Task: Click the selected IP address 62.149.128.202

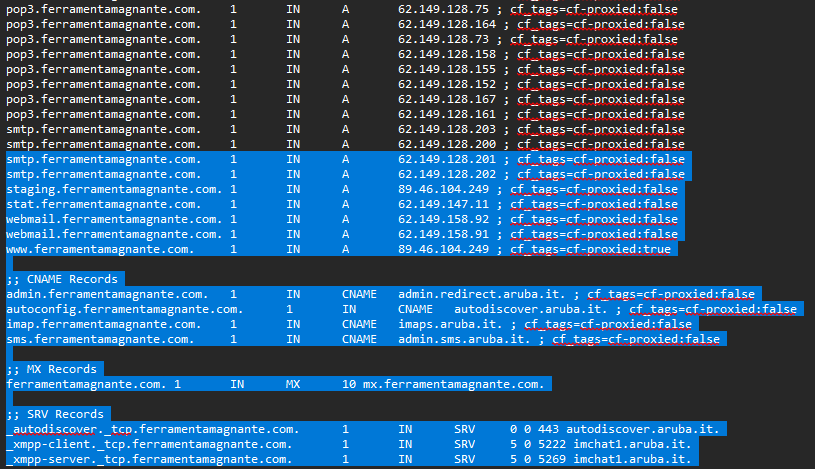Action: 447,175
